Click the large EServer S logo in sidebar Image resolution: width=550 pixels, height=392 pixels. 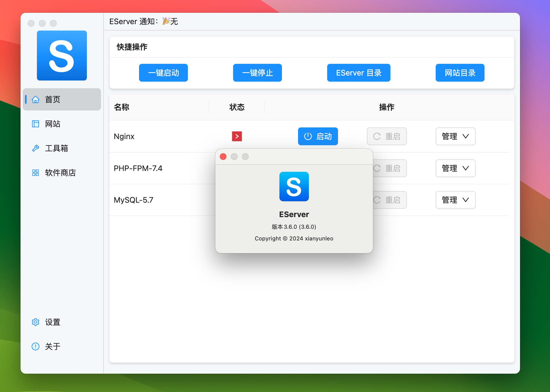pyautogui.click(x=62, y=56)
